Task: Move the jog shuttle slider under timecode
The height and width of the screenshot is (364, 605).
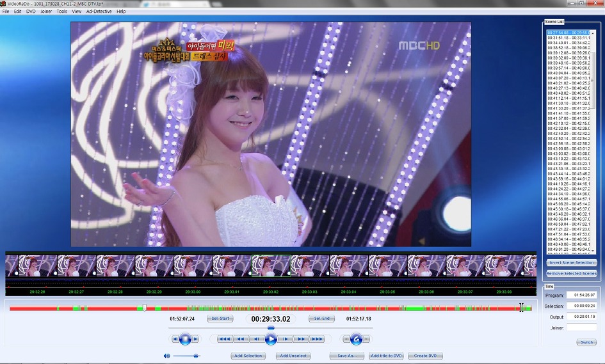Action: pos(271,328)
